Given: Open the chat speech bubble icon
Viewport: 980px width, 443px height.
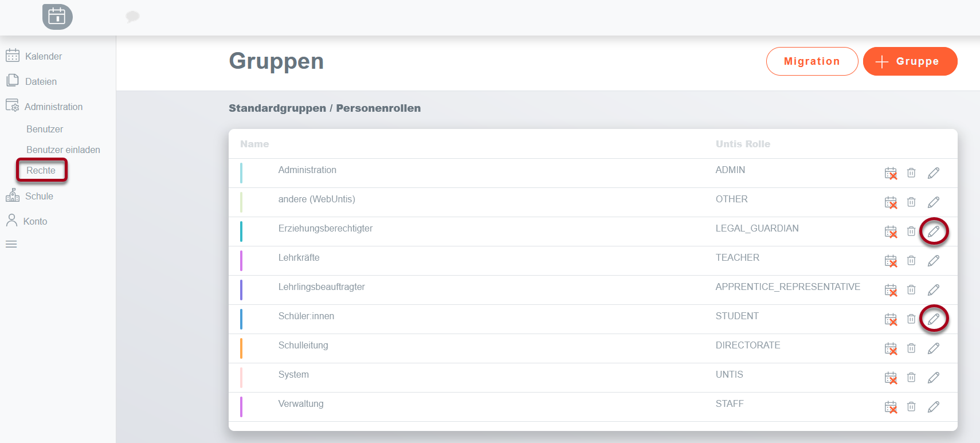Looking at the screenshot, I should pos(132,17).
